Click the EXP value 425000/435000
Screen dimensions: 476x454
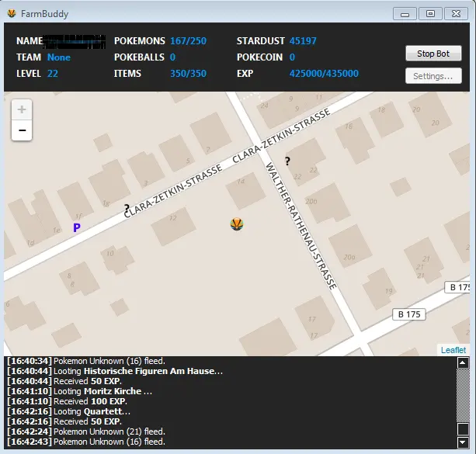pyautogui.click(x=324, y=74)
